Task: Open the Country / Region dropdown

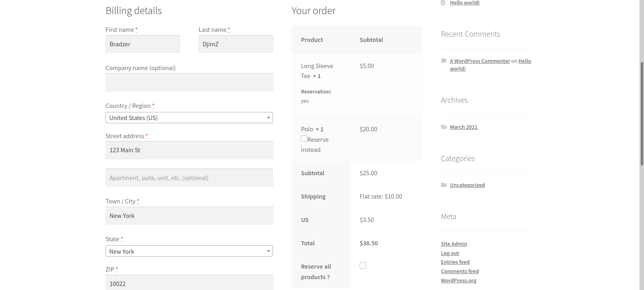Action: click(189, 118)
